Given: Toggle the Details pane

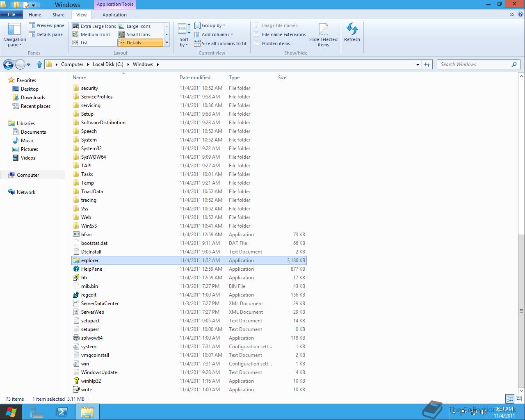Looking at the screenshot, I should click(x=46, y=34).
